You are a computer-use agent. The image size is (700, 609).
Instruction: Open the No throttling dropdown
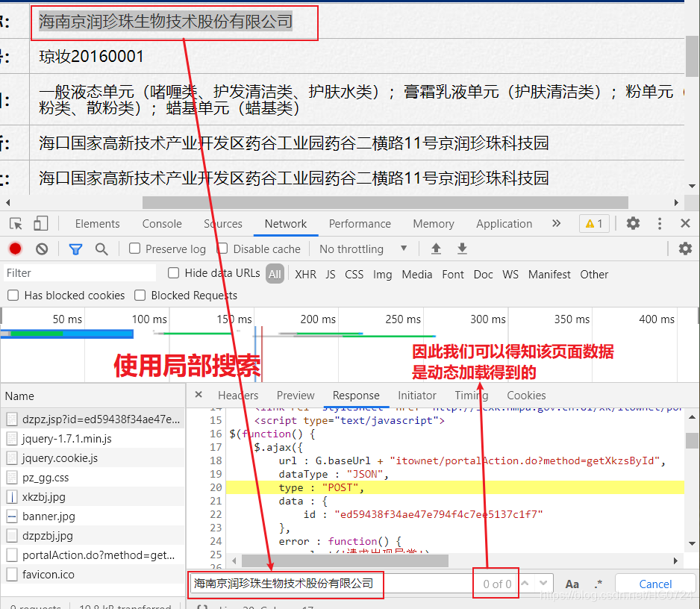pyautogui.click(x=363, y=249)
